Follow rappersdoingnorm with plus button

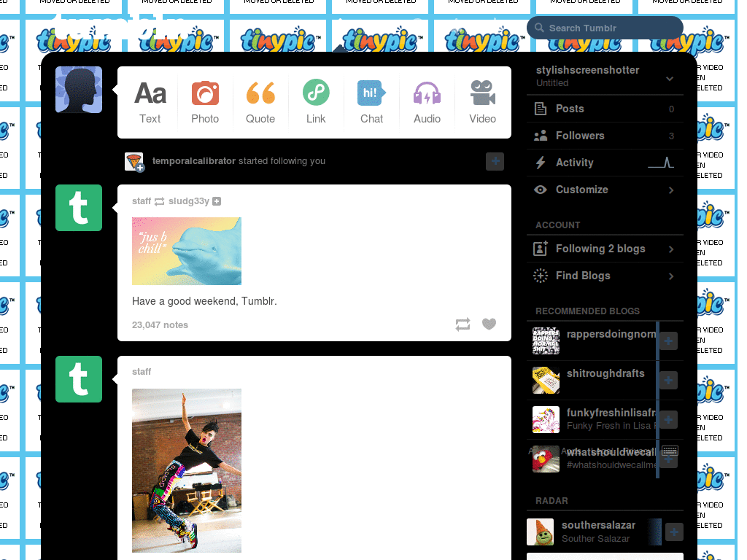(669, 341)
